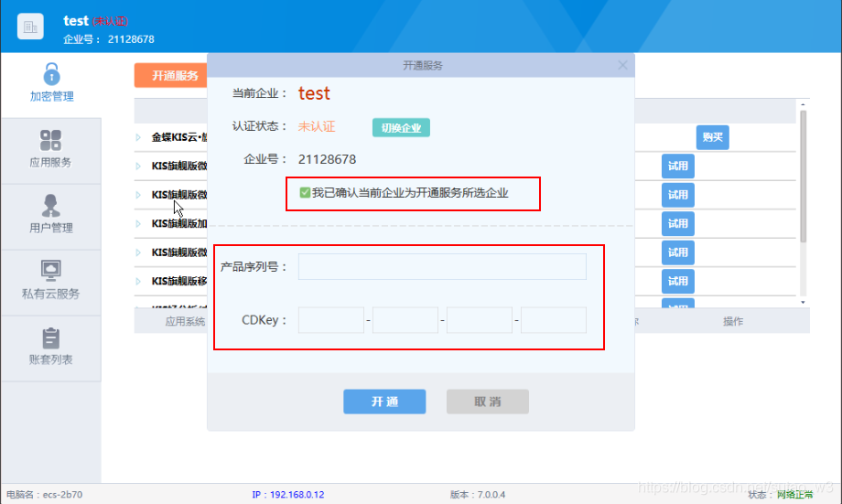Image resolution: width=842 pixels, height=504 pixels.
Task: Cancel the dialog with 取消 button
Action: (x=488, y=402)
